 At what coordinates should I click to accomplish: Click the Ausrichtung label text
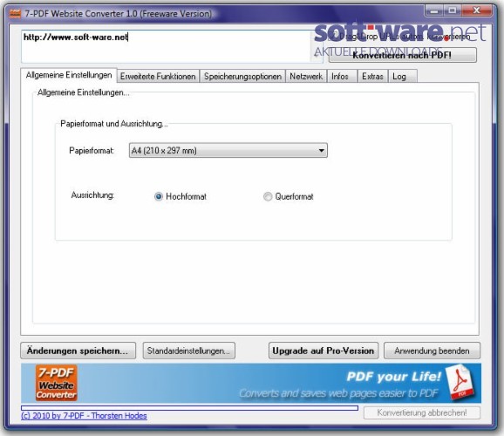point(92,194)
